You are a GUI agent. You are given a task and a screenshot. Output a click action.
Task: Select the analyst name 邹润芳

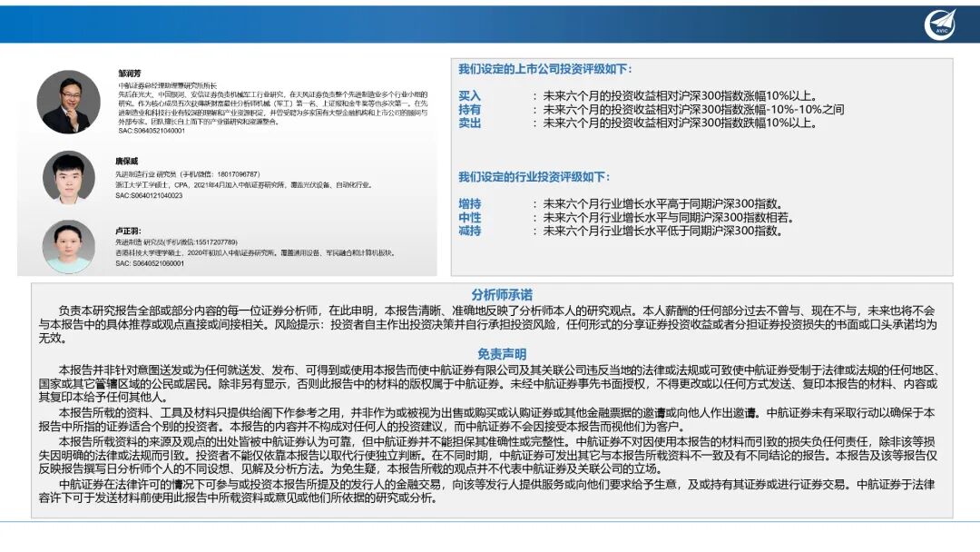click(x=130, y=74)
